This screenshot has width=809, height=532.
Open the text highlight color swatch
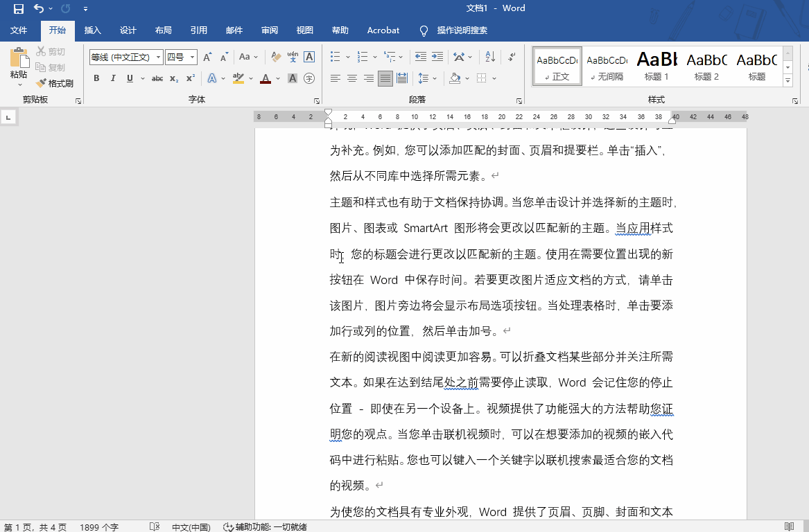[239, 78]
